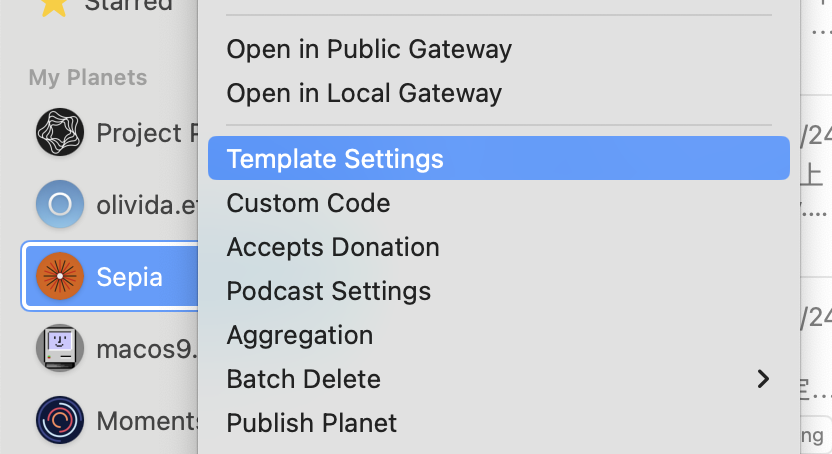Open Podcast Settings menu entry
Screen dimensions: 832x454
click(329, 291)
